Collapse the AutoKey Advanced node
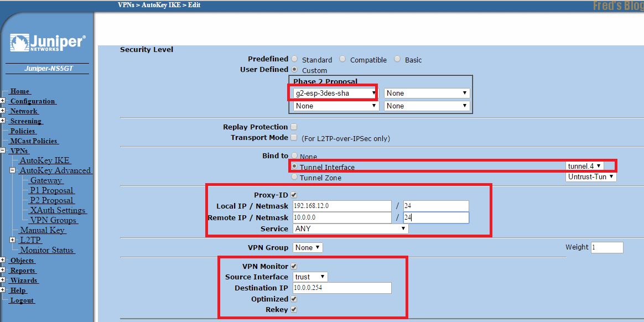644x322 pixels. point(12,170)
